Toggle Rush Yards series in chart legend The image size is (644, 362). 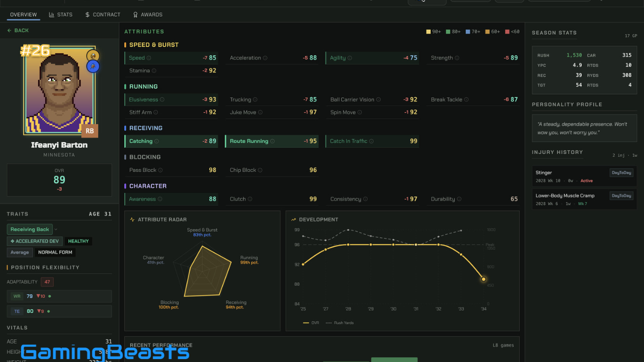pyautogui.click(x=340, y=323)
